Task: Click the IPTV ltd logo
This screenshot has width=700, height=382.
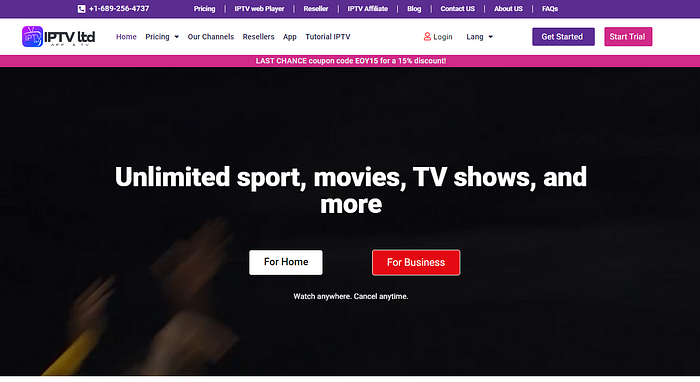Action: pyautogui.click(x=58, y=37)
